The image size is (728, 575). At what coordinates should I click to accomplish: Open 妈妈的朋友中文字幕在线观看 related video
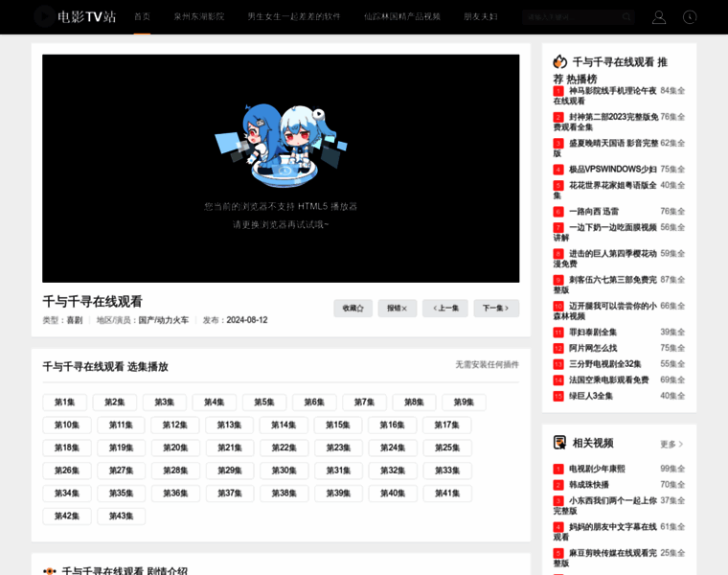click(605, 532)
